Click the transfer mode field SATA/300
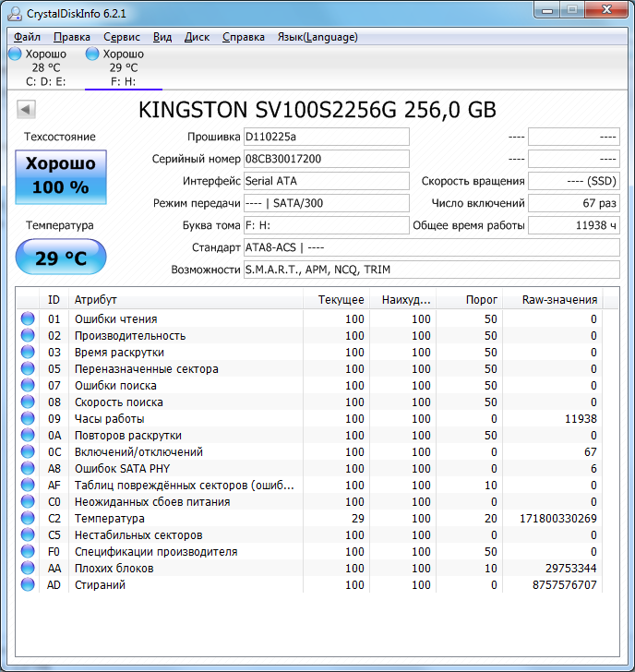 click(327, 203)
